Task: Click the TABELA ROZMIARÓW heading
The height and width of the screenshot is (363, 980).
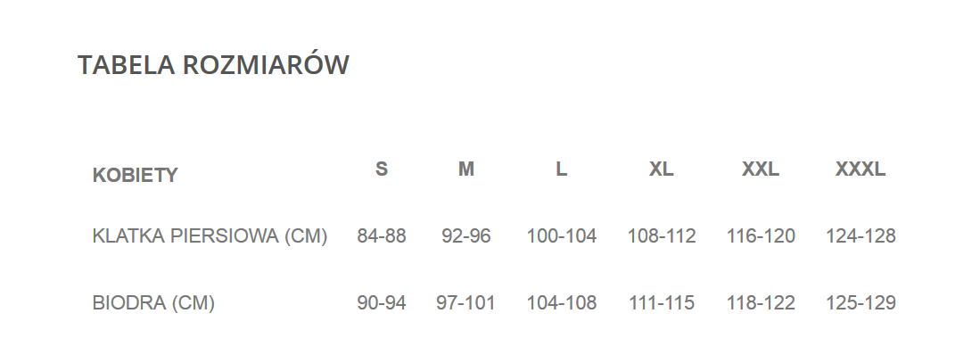Action: (213, 65)
